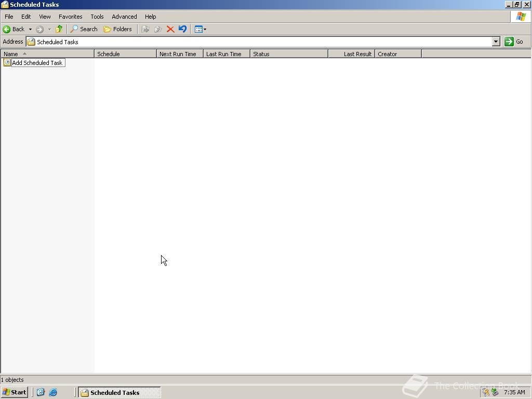The height and width of the screenshot is (399, 532).
Task: Sort by the Name column header
Action: click(x=47, y=54)
